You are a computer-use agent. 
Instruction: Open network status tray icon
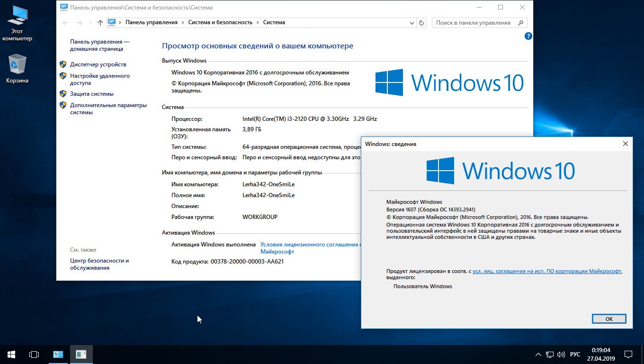[550, 354]
